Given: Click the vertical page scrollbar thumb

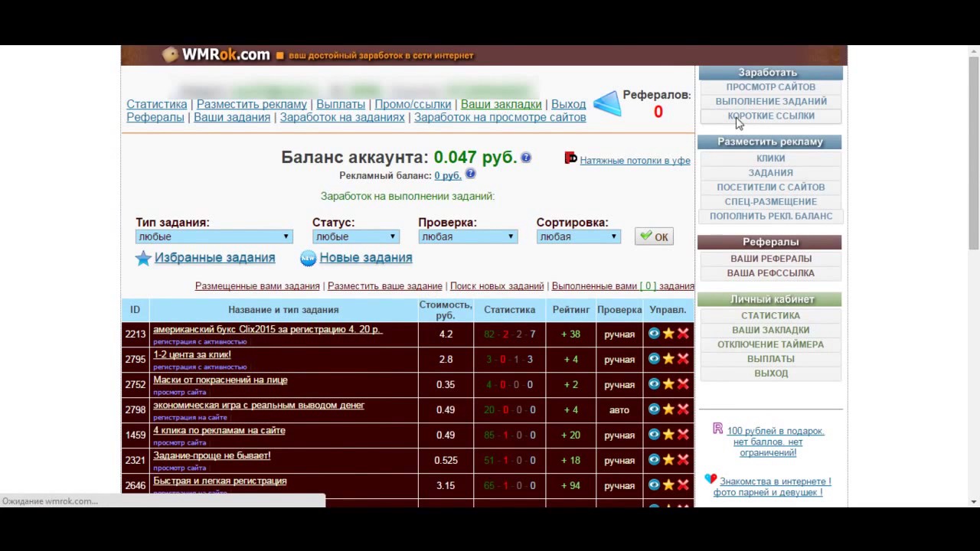Looking at the screenshot, I should pyautogui.click(x=974, y=153).
